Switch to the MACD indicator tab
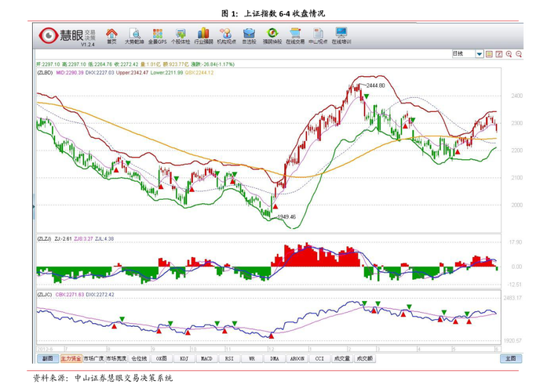 (x=206, y=358)
